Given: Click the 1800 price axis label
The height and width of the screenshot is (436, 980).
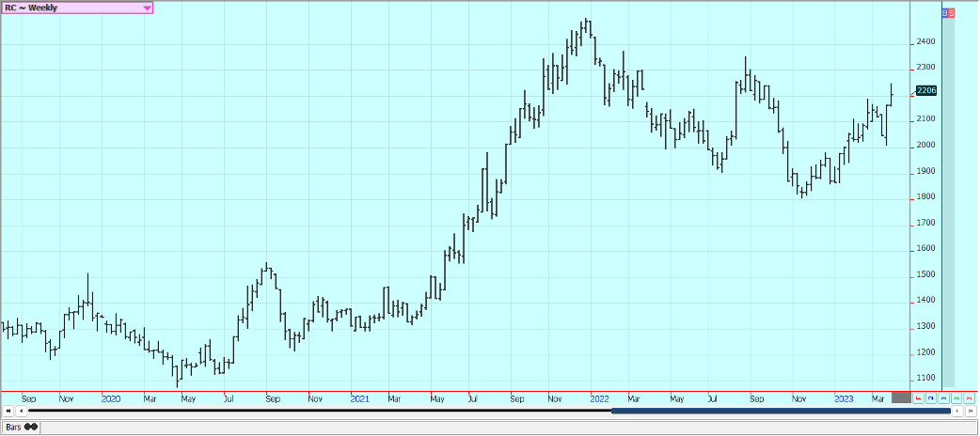Looking at the screenshot, I should (925, 196).
